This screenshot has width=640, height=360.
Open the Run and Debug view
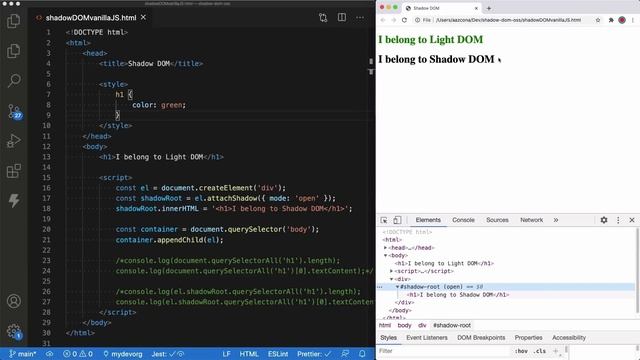[x=14, y=141]
